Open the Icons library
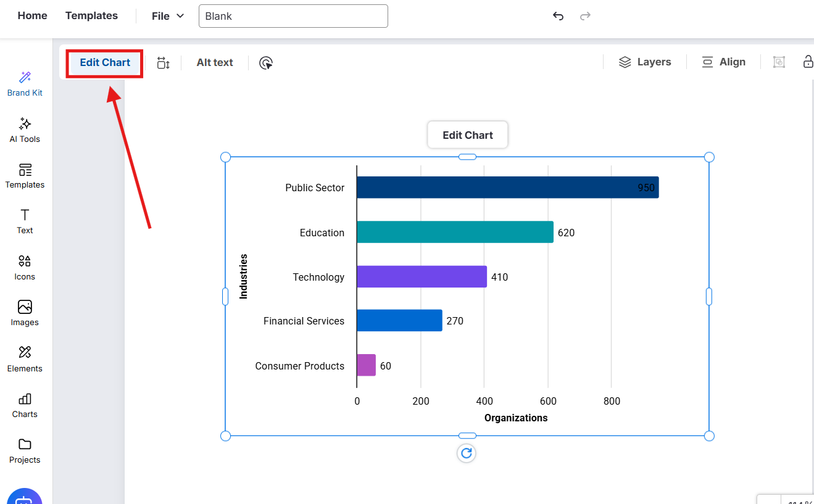The image size is (814, 504). coord(25,268)
